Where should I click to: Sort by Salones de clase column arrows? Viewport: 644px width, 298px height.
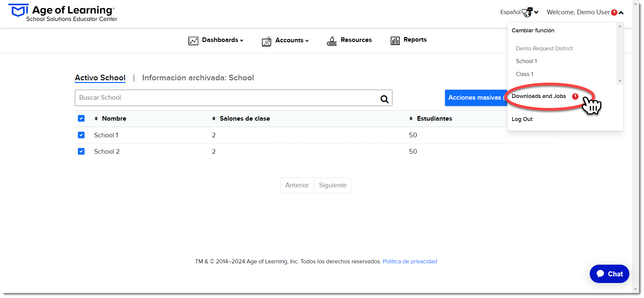tap(214, 118)
